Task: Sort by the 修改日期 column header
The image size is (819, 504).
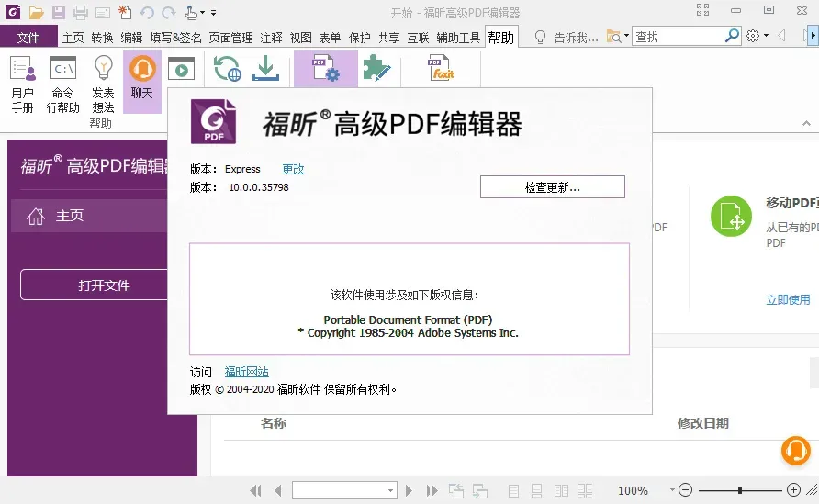Action: [702, 423]
